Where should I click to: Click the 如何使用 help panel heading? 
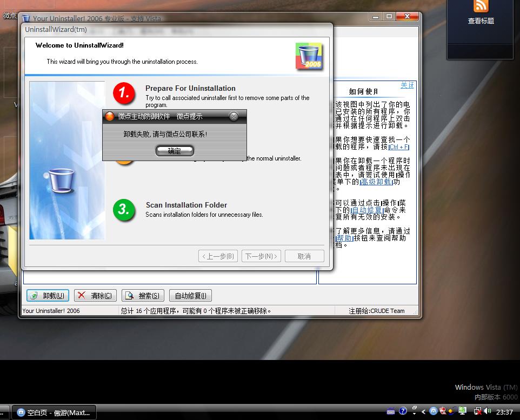363,91
